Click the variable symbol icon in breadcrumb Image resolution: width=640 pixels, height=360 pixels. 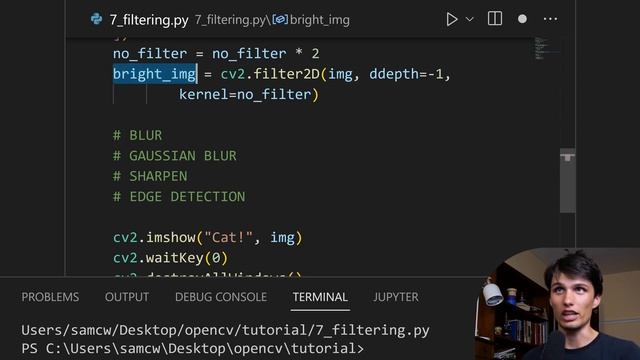pos(280,20)
